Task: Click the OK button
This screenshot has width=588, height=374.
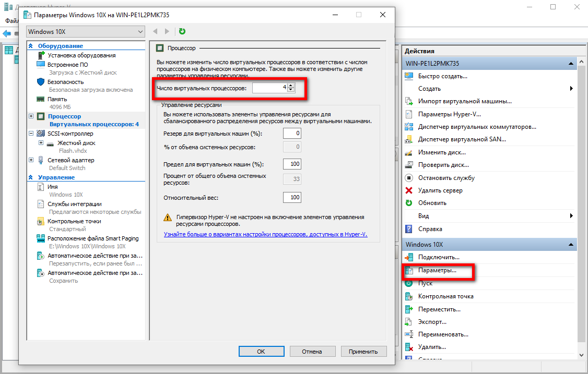Action: pyautogui.click(x=262, y=352)
